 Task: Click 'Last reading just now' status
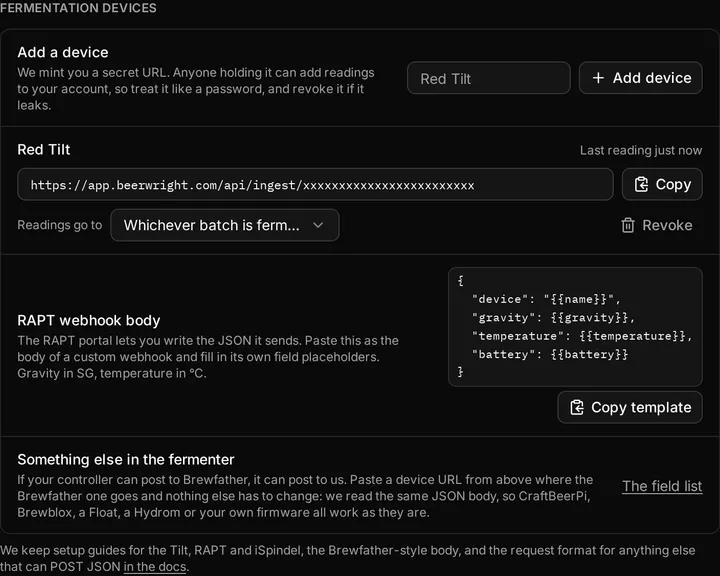coord(641,150)
